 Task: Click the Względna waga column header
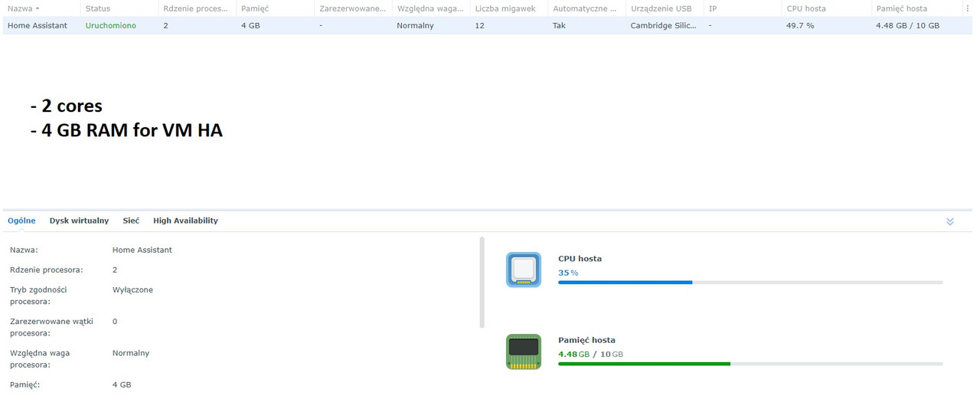click(431, 8)
